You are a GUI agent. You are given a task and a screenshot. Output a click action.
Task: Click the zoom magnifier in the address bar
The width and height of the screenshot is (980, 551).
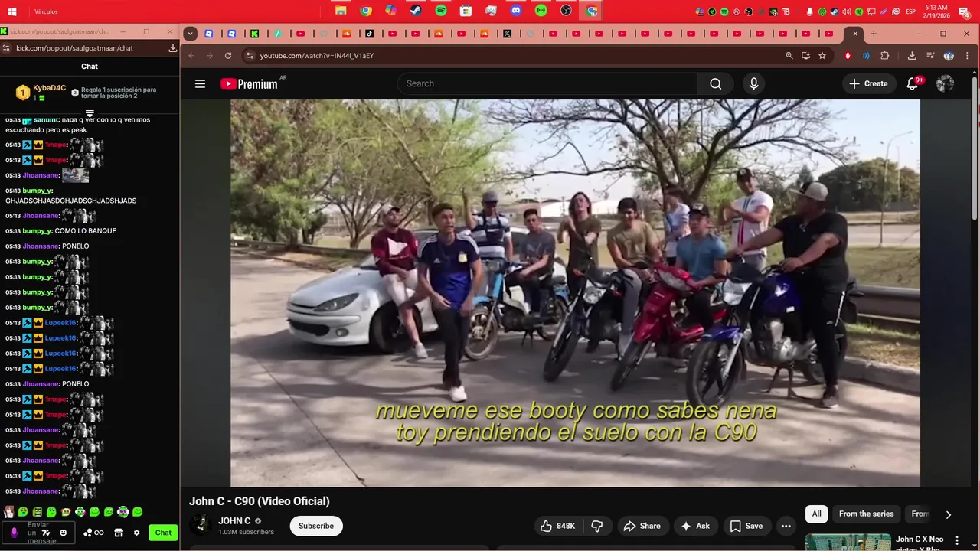789,56
